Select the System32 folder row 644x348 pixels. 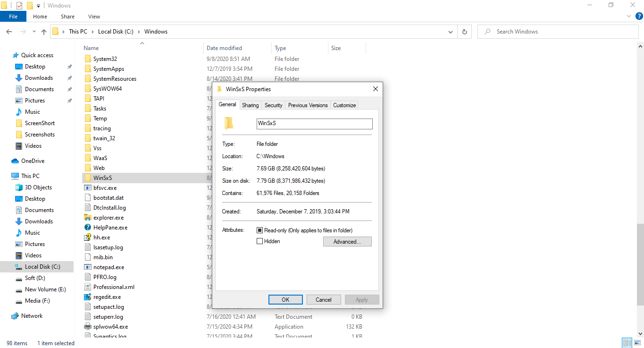(224, 59)
